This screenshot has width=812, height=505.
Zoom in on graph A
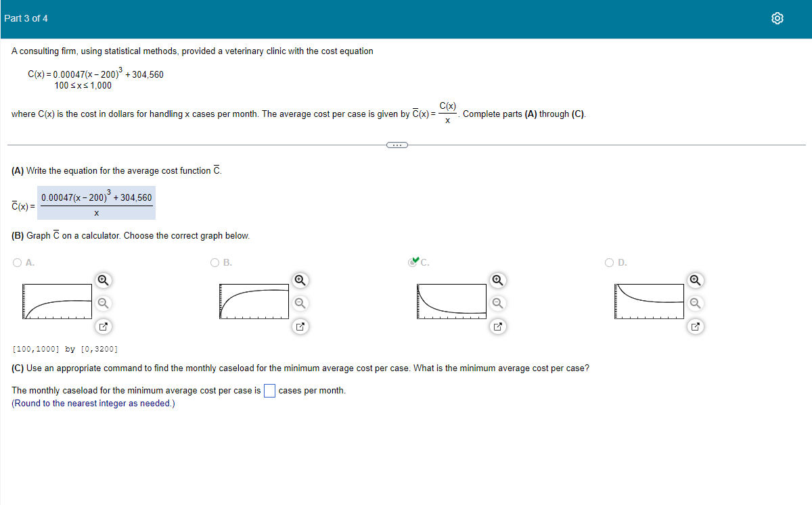pyautogui.click(x=102, y=279)
